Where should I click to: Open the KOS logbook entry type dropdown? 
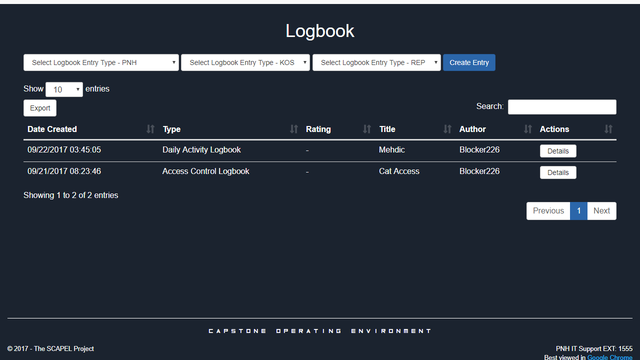pos(245,62)
